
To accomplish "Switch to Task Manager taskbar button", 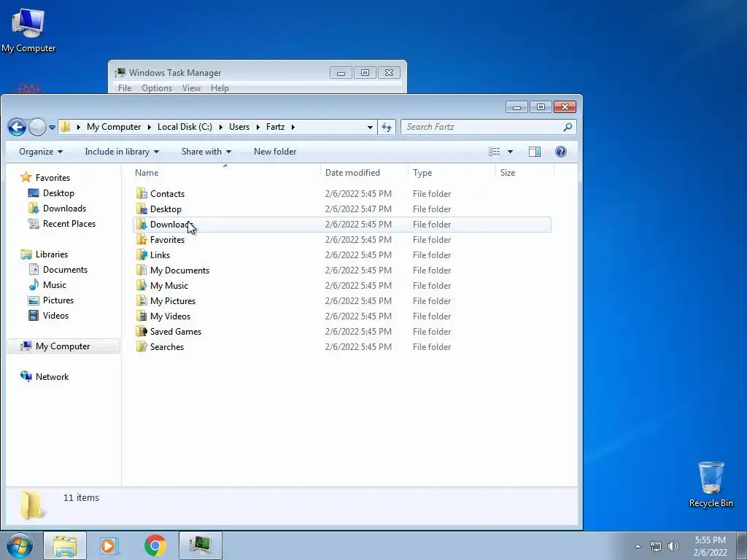I will pos(201,545).
